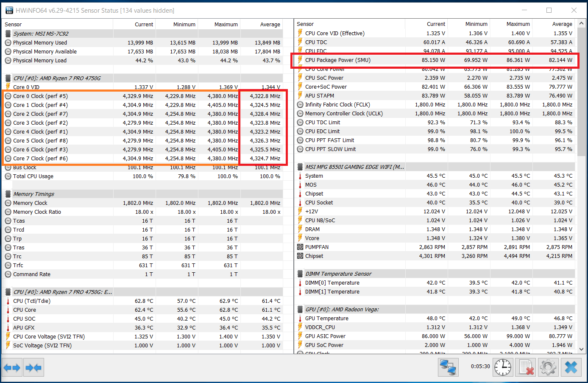
Task: Click the clock icon beside Tcas
Action: (8, 221)
